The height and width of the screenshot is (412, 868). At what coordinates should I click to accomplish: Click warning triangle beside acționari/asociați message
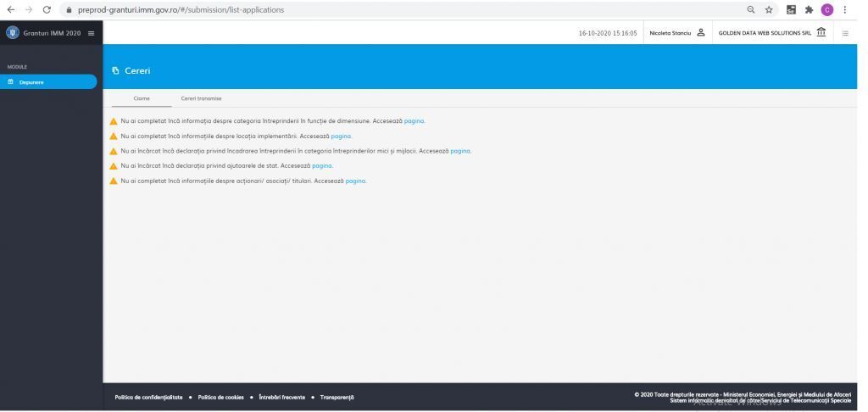[114, 181]
